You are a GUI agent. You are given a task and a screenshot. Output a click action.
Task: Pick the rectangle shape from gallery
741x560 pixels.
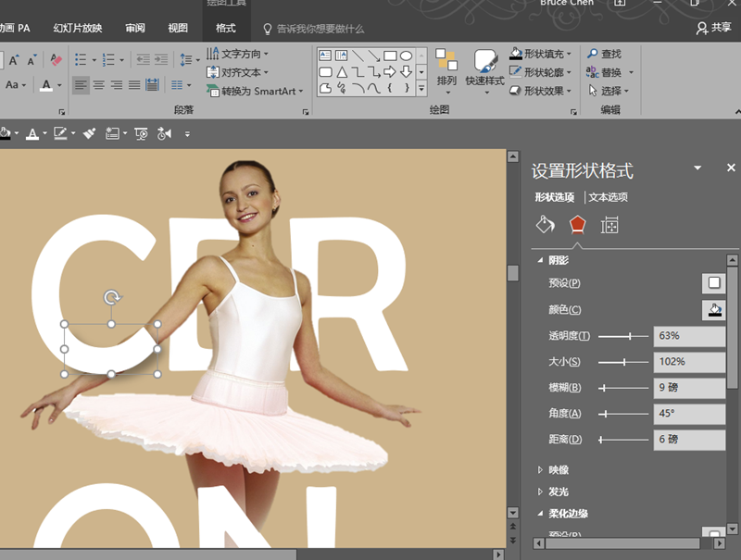coord(390,56)
